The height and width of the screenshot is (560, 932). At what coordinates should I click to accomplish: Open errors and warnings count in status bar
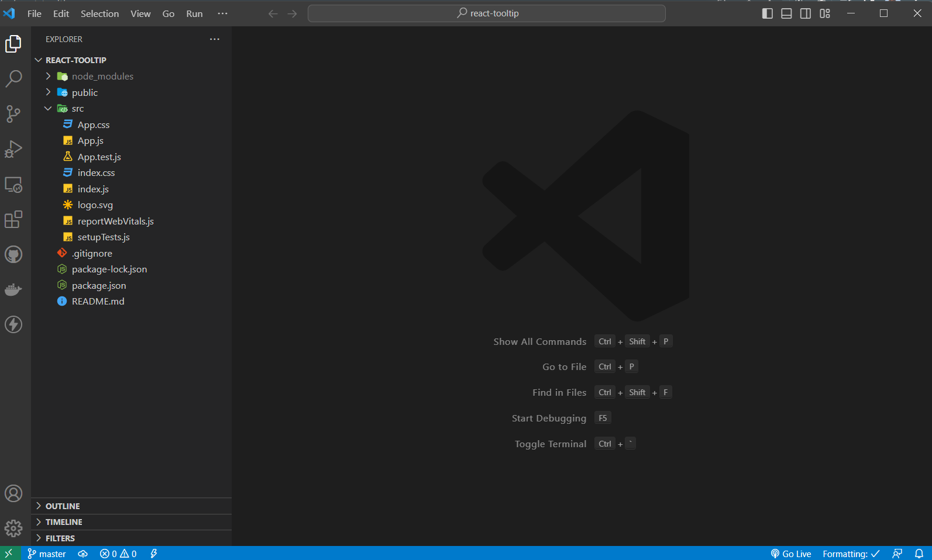[x=118, y=554]
